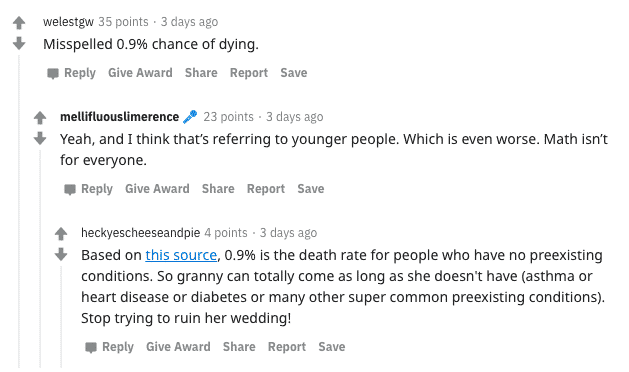Give Award to welestgw's comment
This screenshot has width=629, height=372.
[x=140, y=73]
